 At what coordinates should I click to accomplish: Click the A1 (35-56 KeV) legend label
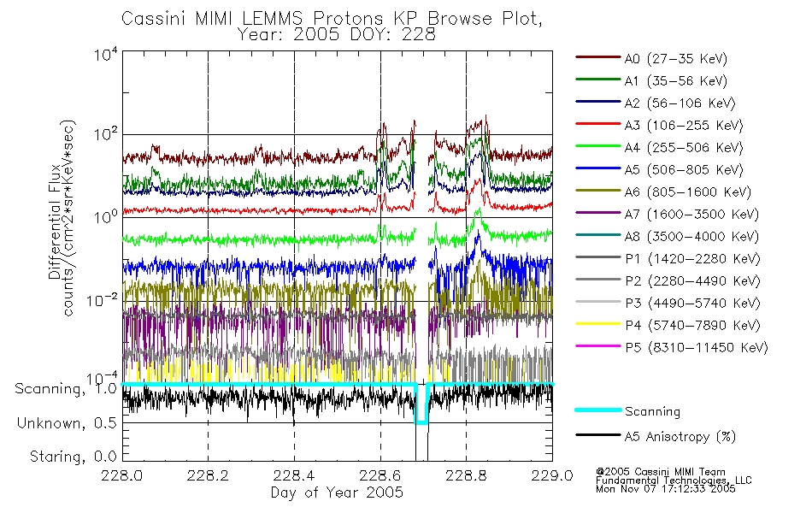pos(676,81)
